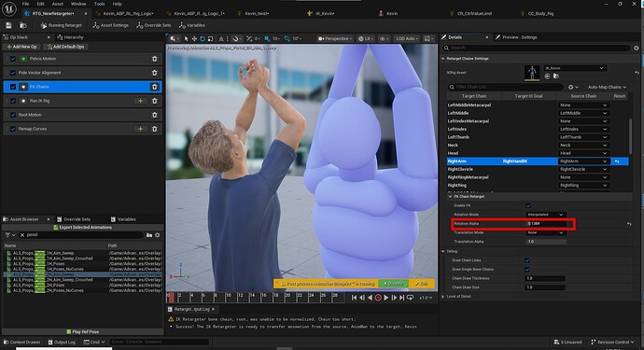Click the plus icon on Remap Curves
The width and height of the screenshot is (644, 350).
[x=140, y=129]
